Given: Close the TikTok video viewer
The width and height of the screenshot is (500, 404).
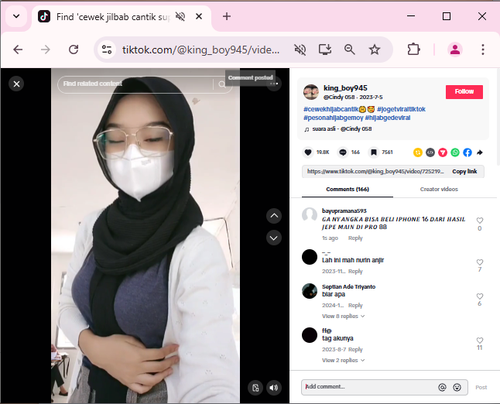Looking at the screenshot, I should [16, 84].
